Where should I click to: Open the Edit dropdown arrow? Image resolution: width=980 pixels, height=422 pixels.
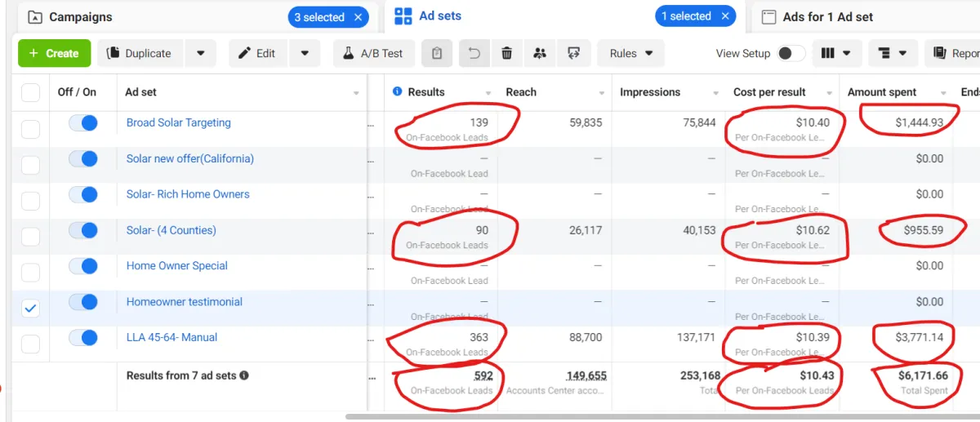coord(305,53)
